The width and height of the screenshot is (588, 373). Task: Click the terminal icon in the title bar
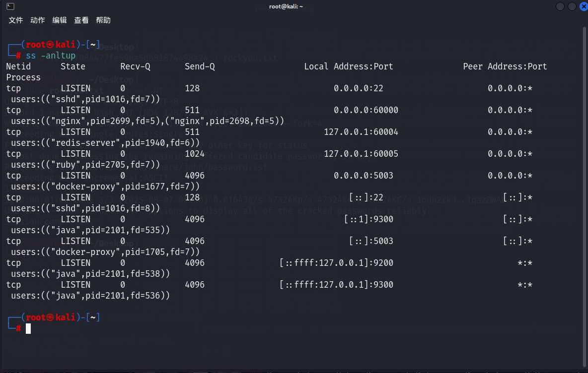tap(10, 6)
